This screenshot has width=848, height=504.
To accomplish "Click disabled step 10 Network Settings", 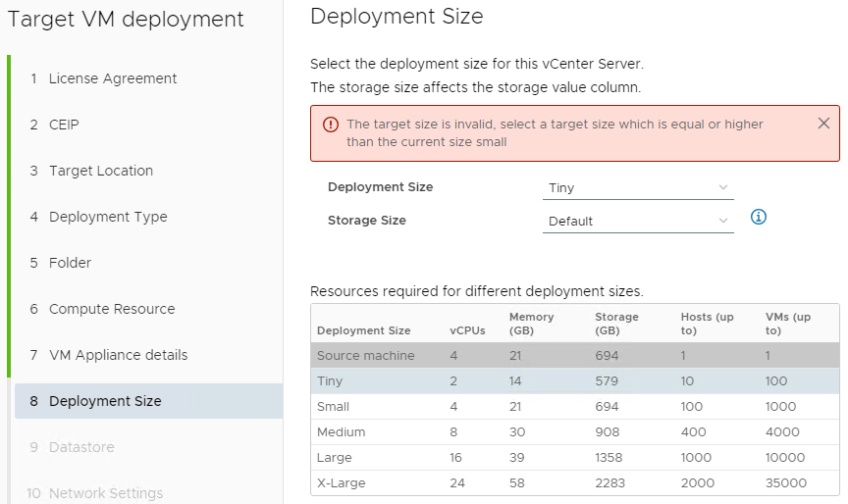I will pos(94,493).
